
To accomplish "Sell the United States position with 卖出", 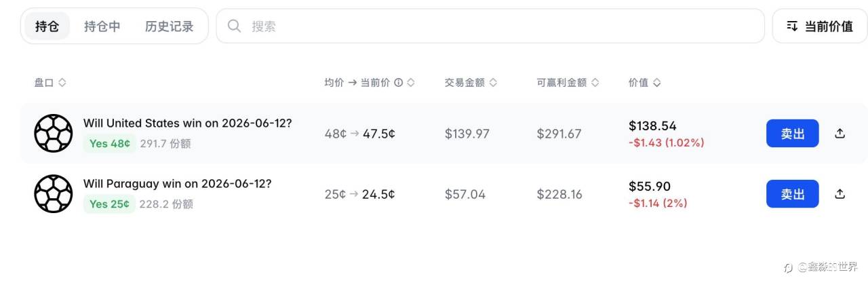I will 792,134.
